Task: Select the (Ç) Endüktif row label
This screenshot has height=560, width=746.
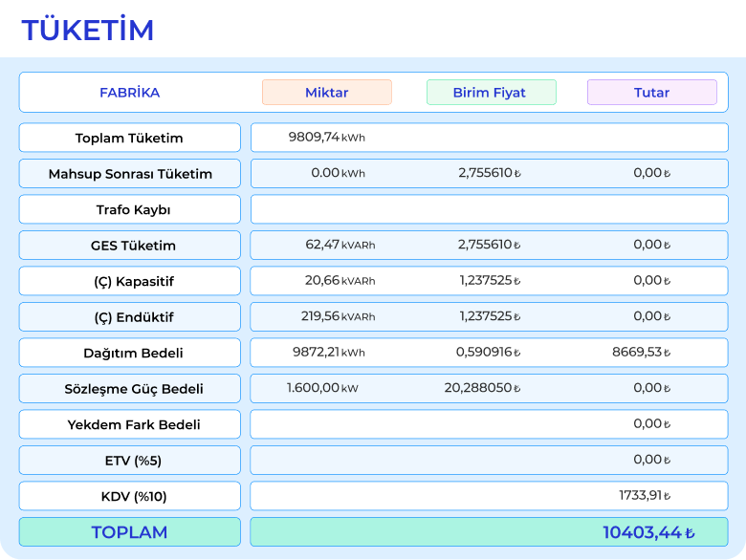Action: pos(129,316)
